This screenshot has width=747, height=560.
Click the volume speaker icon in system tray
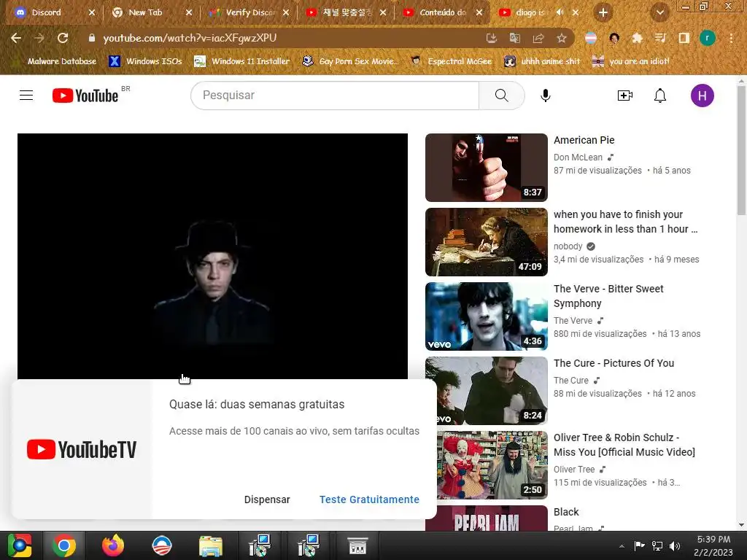[675, 546]
